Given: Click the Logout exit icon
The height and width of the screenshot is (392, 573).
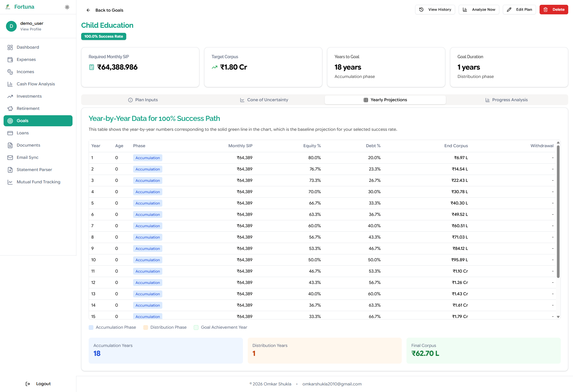Looking at the screenshot, I should (28, 384).
